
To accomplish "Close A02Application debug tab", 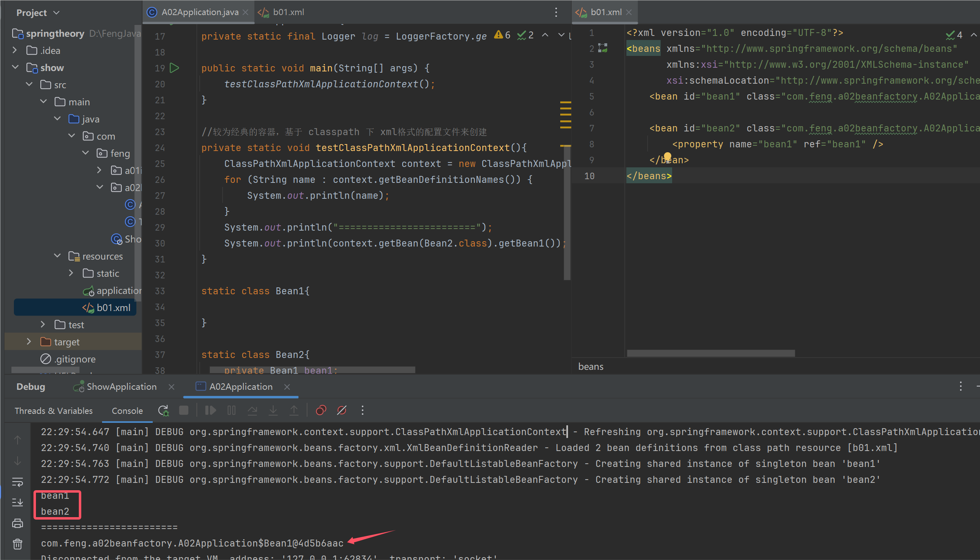I will click(287, 387).
